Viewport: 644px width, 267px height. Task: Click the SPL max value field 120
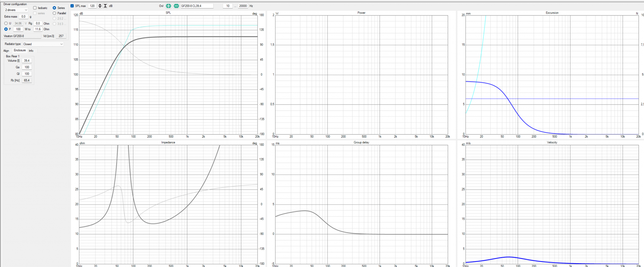(92, 6)
